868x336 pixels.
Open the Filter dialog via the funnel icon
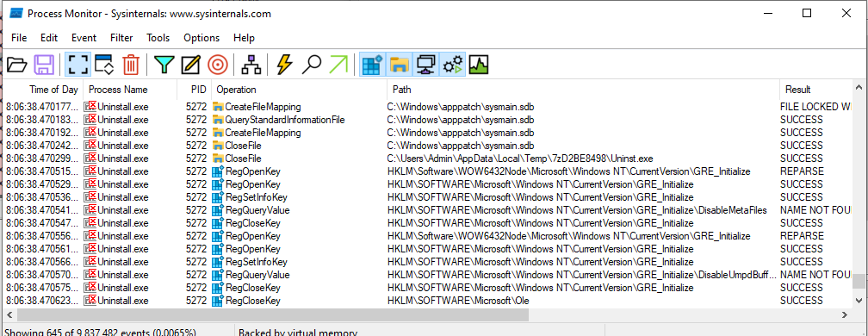164,65
